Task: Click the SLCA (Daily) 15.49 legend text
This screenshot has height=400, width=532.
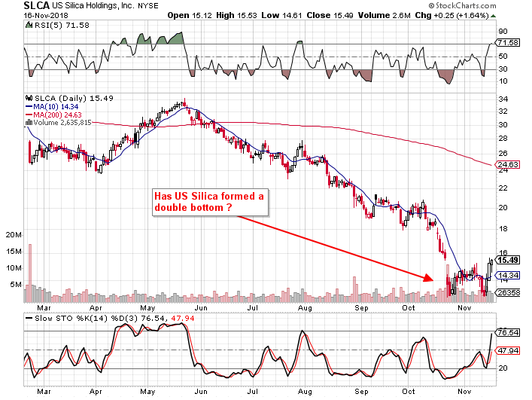Action: [x=74, y=99]
